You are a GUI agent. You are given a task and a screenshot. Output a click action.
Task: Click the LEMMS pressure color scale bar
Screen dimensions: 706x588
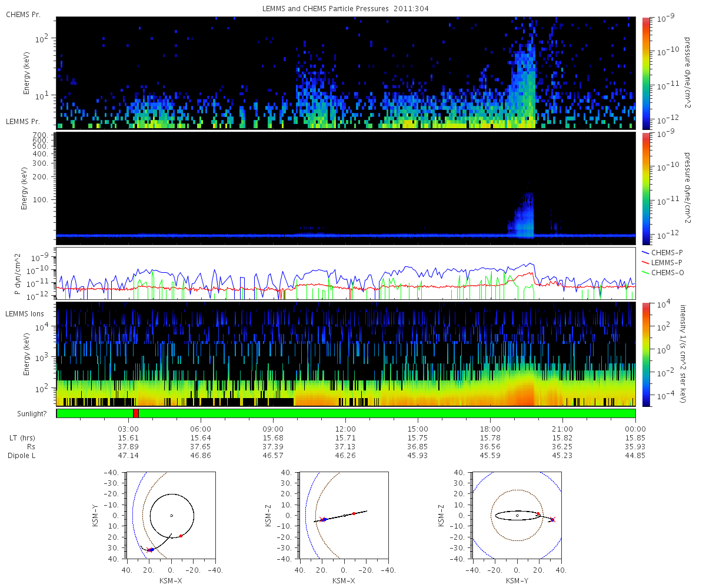coord(645,188)
